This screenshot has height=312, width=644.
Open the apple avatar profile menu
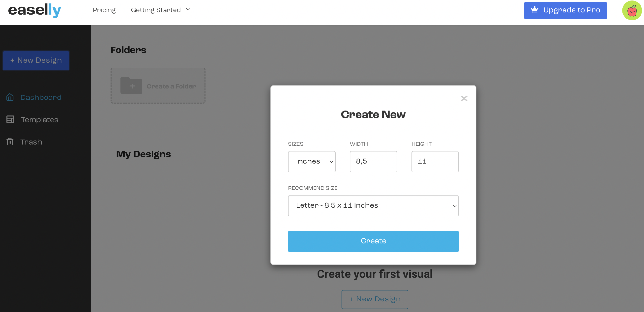(631, 11)
